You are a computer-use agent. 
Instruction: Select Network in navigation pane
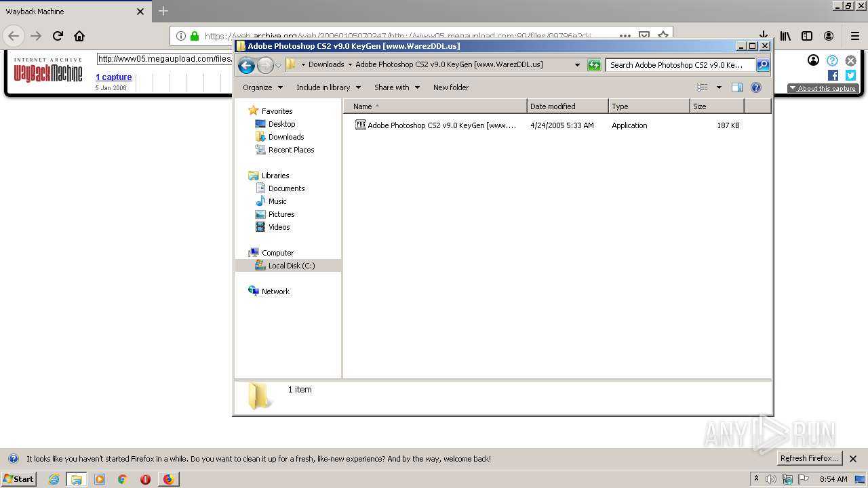(x=275, y=291)
